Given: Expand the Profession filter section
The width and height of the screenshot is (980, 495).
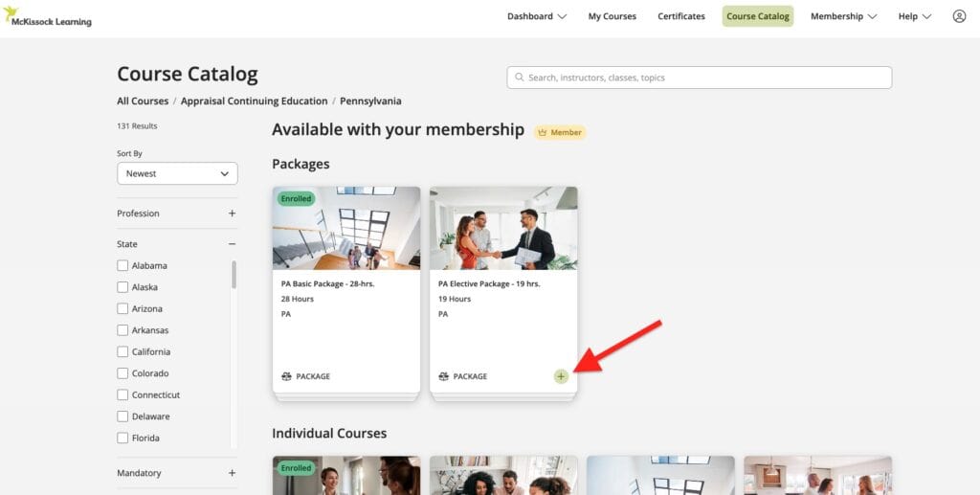Looking at the screenshot, I should coord(232,214).
